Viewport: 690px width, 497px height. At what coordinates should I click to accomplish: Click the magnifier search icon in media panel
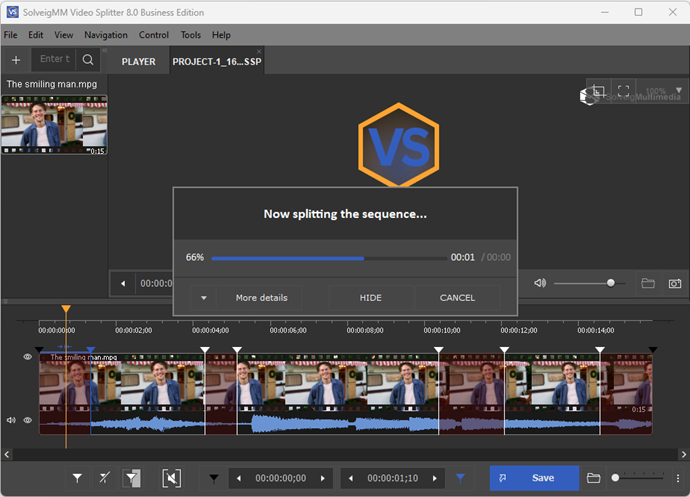point(88,59)
